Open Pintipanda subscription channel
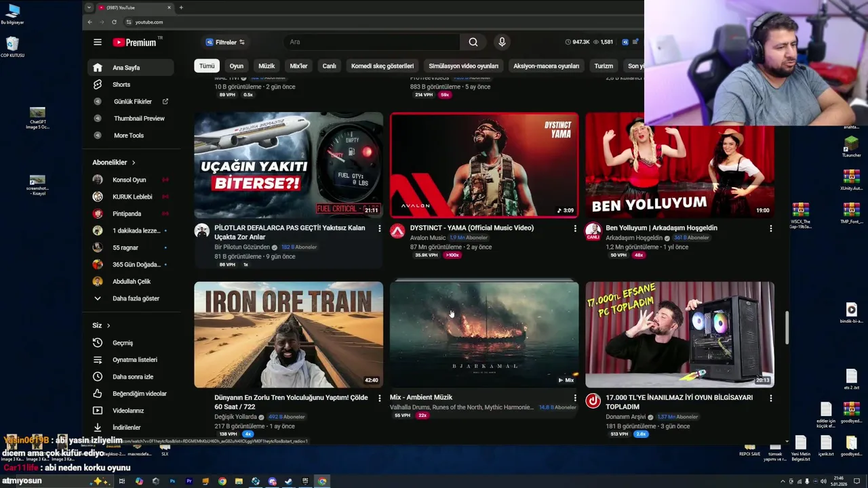868x488 pixels. 131,213
